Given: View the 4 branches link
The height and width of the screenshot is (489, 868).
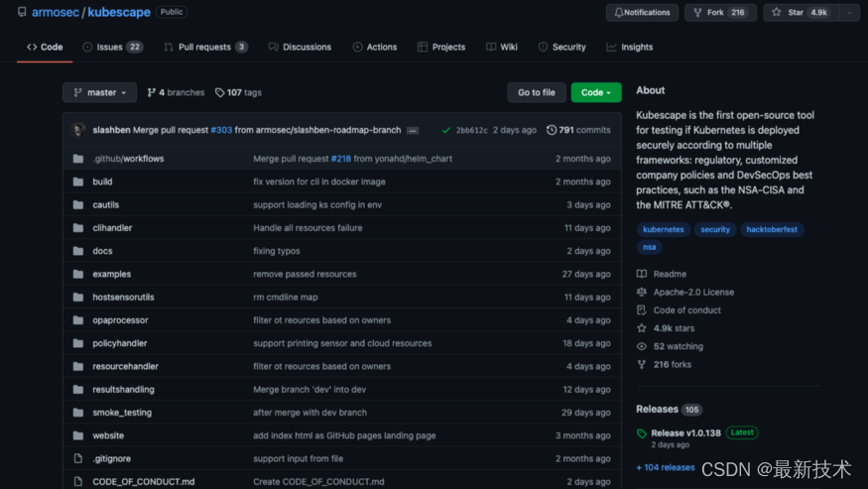Looking at the screenshot, I should [x=176, y=92].
